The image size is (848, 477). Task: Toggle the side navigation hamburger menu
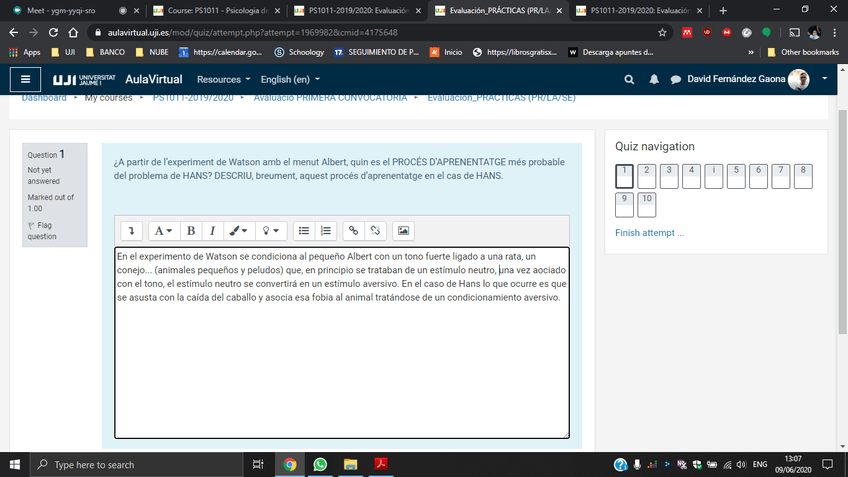tap(25, 80)
